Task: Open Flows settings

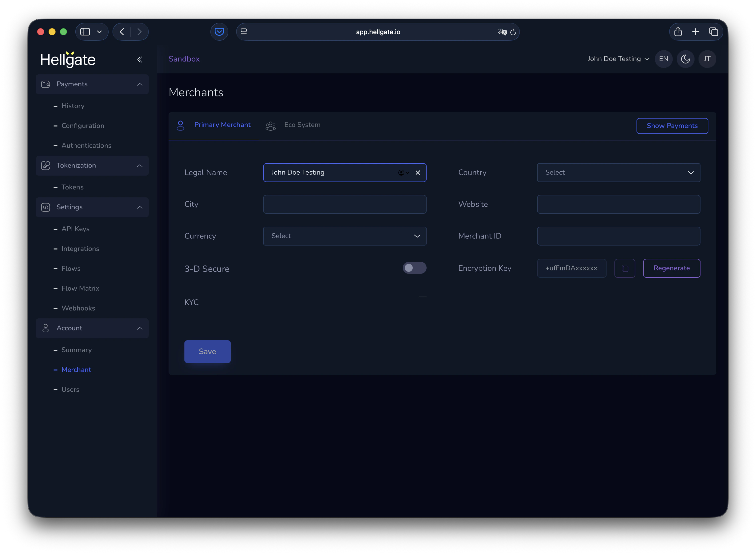Action: 71,269
